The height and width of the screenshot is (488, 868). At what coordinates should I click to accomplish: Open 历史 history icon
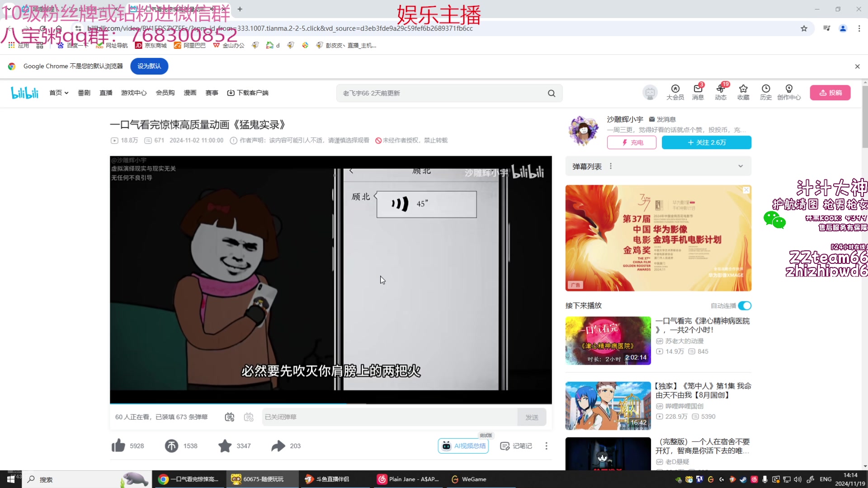point(766,92)
